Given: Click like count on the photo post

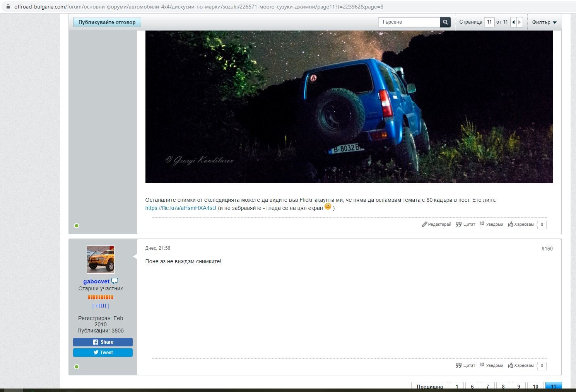Looking at the screenshot, I should point(542,225).
